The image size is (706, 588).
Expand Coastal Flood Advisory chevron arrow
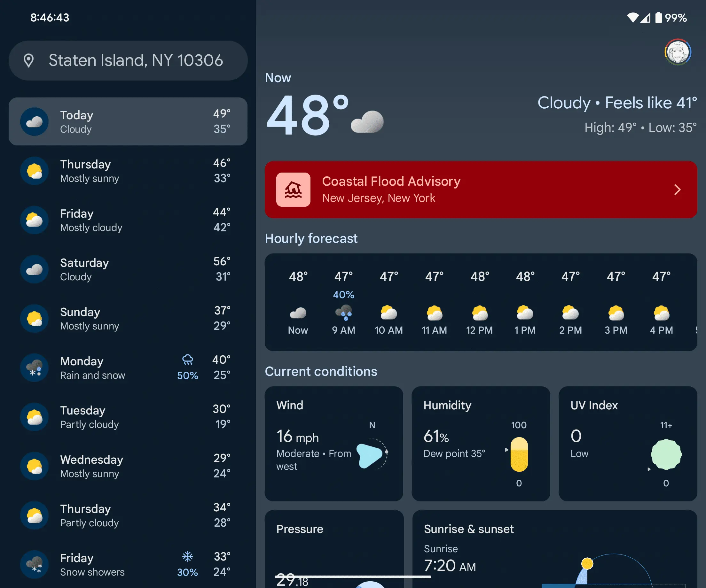coord(678,190)
